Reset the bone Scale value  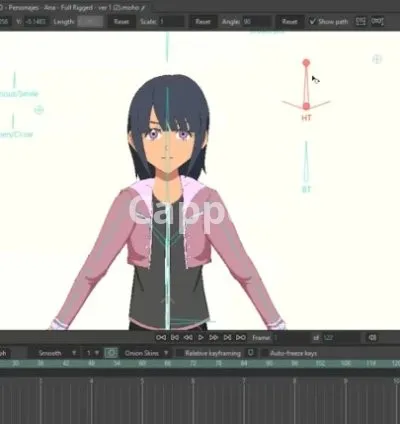coord(203,22)
